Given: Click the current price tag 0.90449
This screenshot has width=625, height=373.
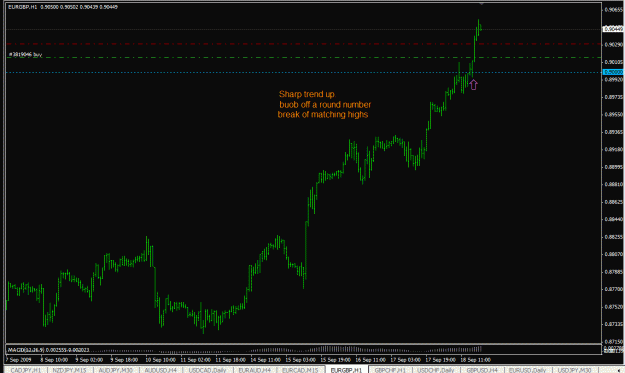Looking at the screenshot, I should point(613,29).
